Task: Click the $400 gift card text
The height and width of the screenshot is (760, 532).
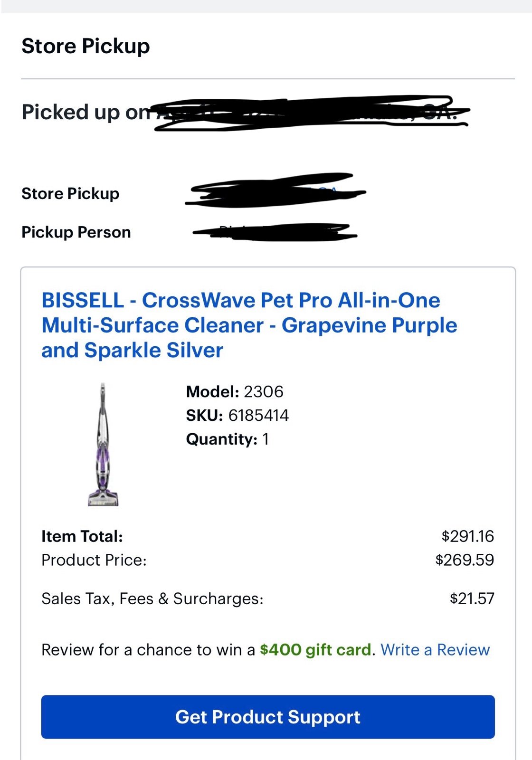Action: (315, 649)
